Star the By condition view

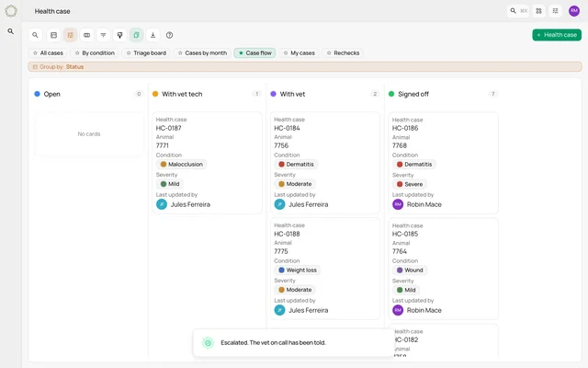(77, 53)
